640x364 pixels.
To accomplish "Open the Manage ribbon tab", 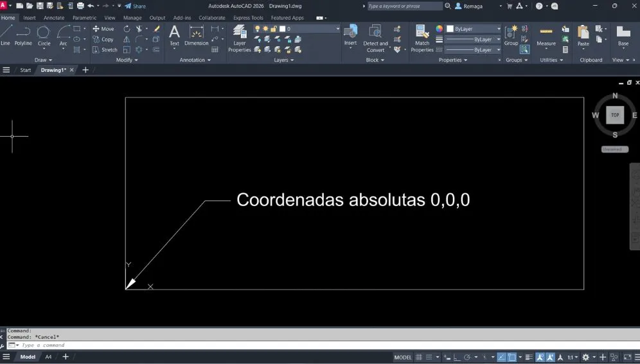I will click(x=132, y=18).
